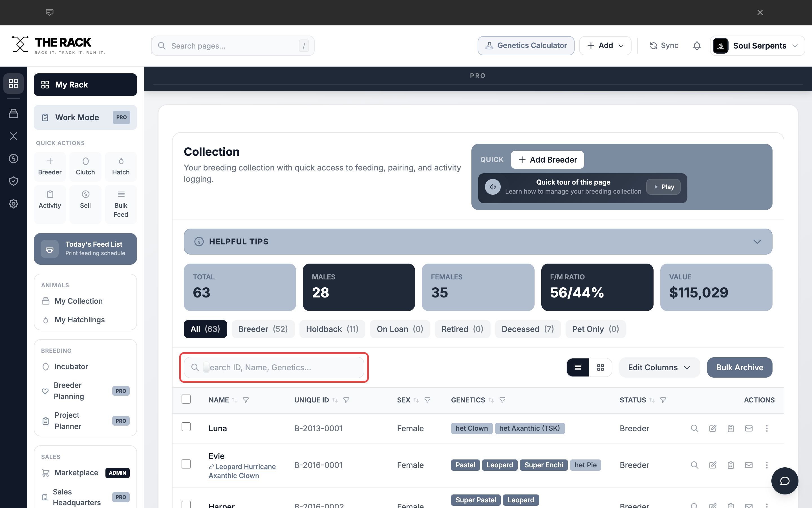
Task: Click the edit pencil for Evie row
Action: (713, 465)
